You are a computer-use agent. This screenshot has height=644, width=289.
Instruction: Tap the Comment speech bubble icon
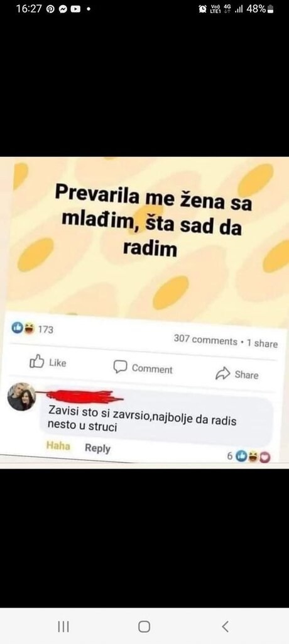120,367
